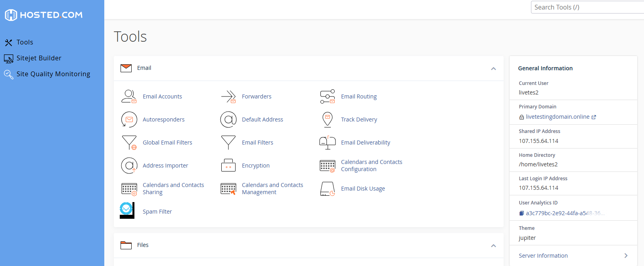Open Calendars and Contacts Sharing link

coord(173,189)
